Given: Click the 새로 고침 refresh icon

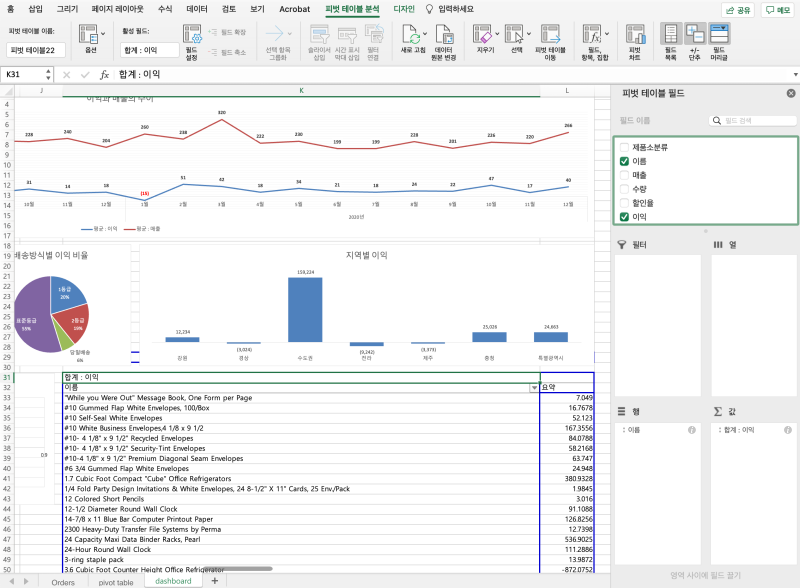Looking at the screenshot, I should coord(411,35).
